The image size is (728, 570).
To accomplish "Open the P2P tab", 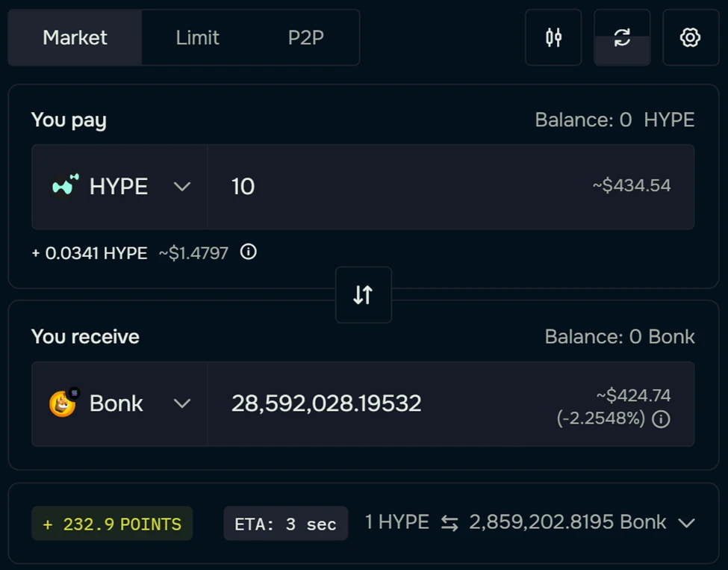I will (x=306, y=37).
